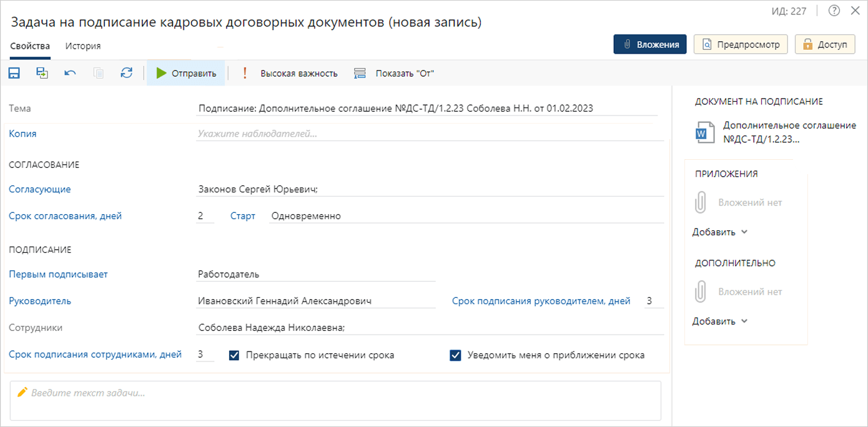Click the Доступ lock button
Image resolution: width=868 pixels, height=427 pixels.
pos(824,44)
